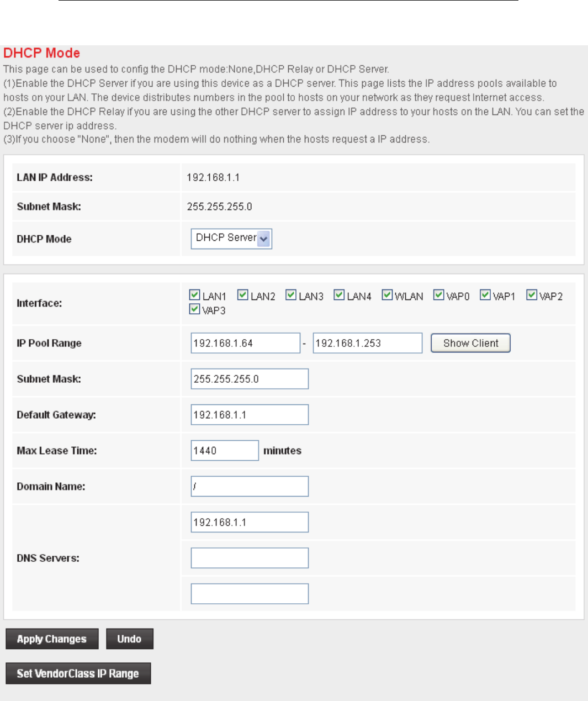Toggle the VAP1 checkbox

click(x=485, y=295)
